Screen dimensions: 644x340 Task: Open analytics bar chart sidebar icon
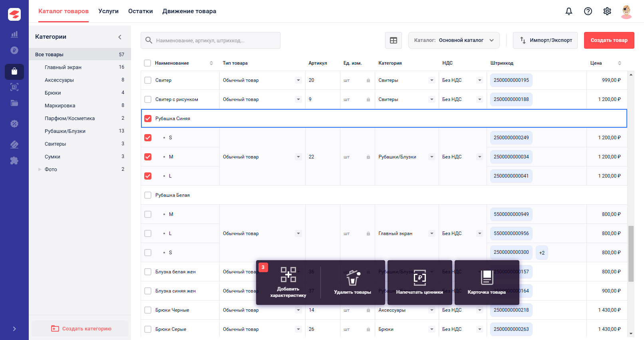14,34
